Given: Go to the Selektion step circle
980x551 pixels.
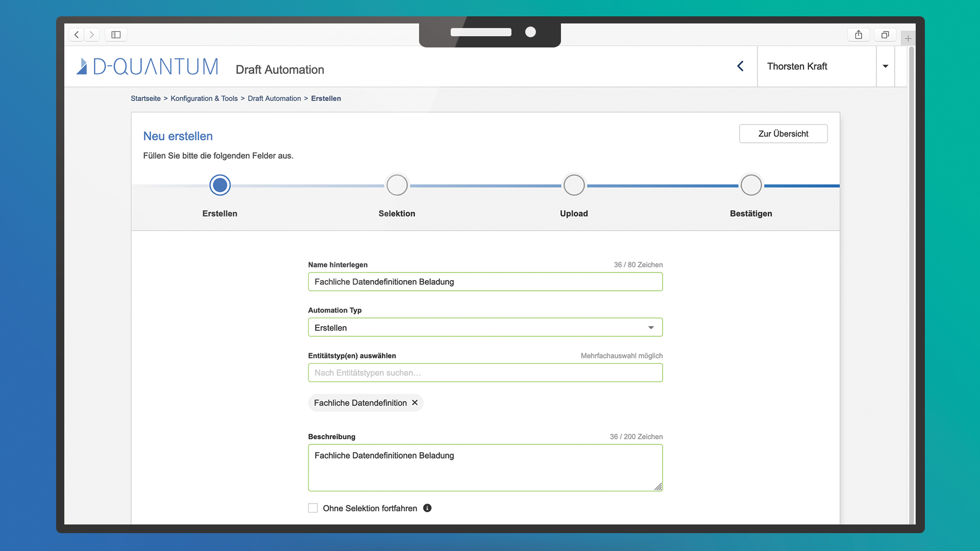Looking at the screenshot, I should tap(397, 185).
